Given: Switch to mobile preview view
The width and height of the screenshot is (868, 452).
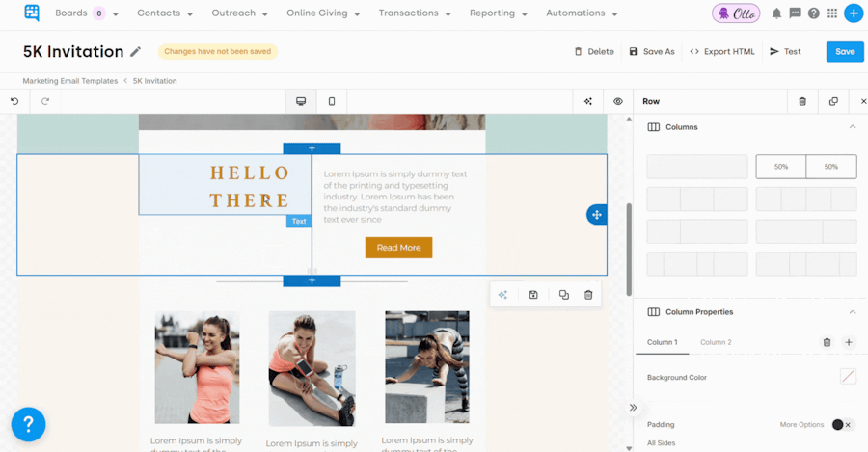Looking at the screenshot, I should coord(332,101).
